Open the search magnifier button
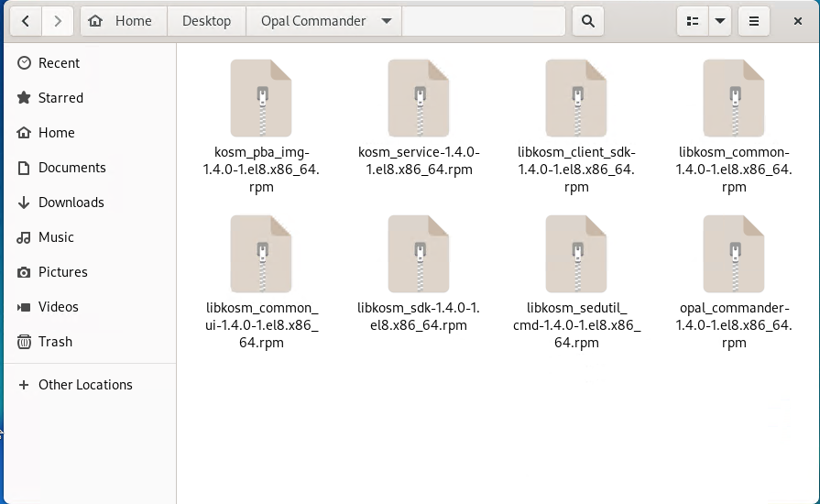This screenshot has height=504, width=820. [x=588, y=21]
